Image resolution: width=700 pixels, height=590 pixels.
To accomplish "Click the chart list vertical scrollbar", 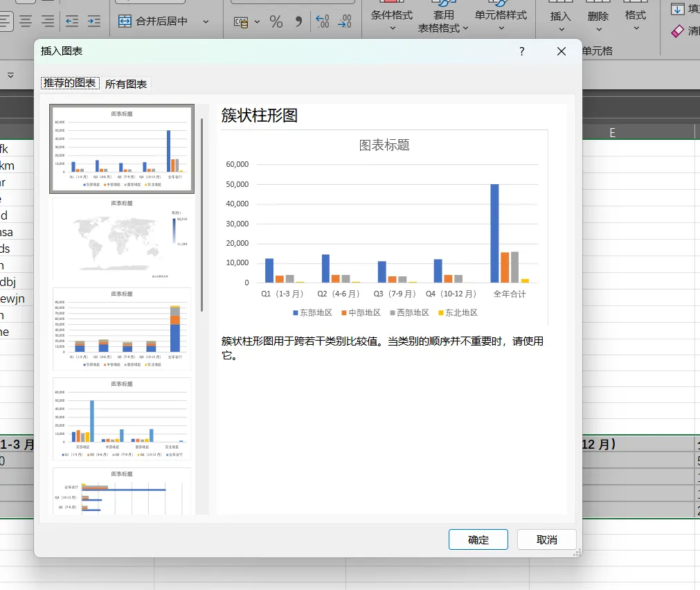I will click(x=201, y=215).
